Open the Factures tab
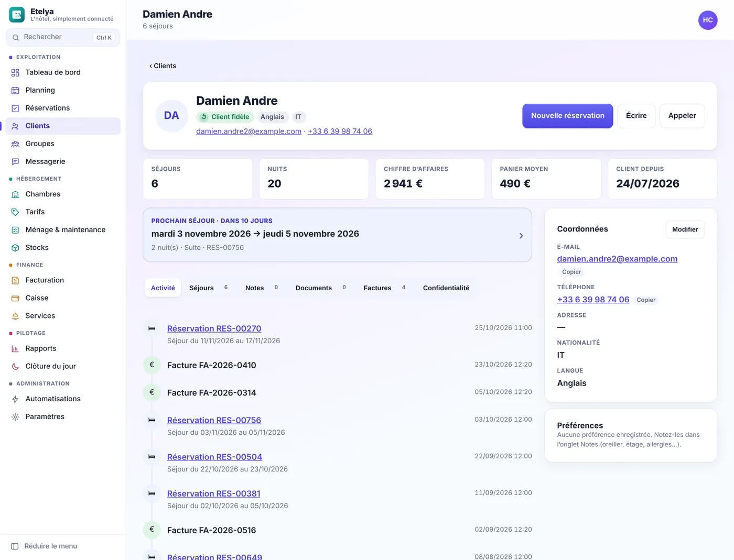The width and height of the screenshot is (734, 560). tap(384, 288)
